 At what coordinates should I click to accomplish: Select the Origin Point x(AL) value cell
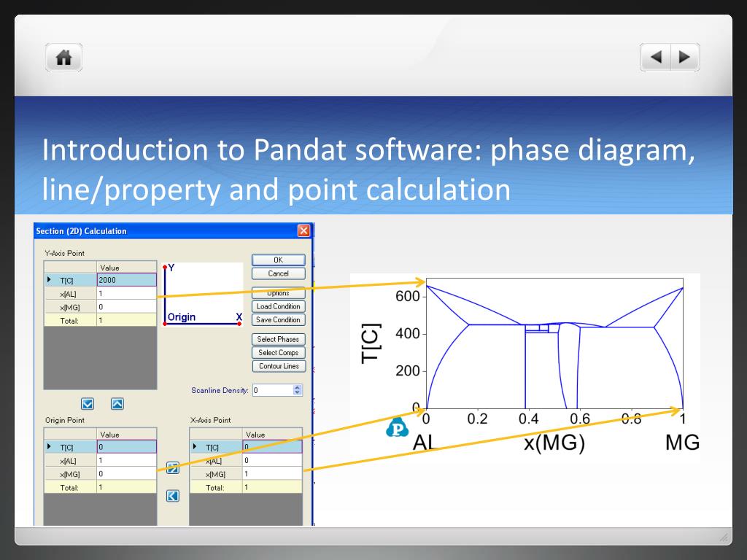(127, 460)
